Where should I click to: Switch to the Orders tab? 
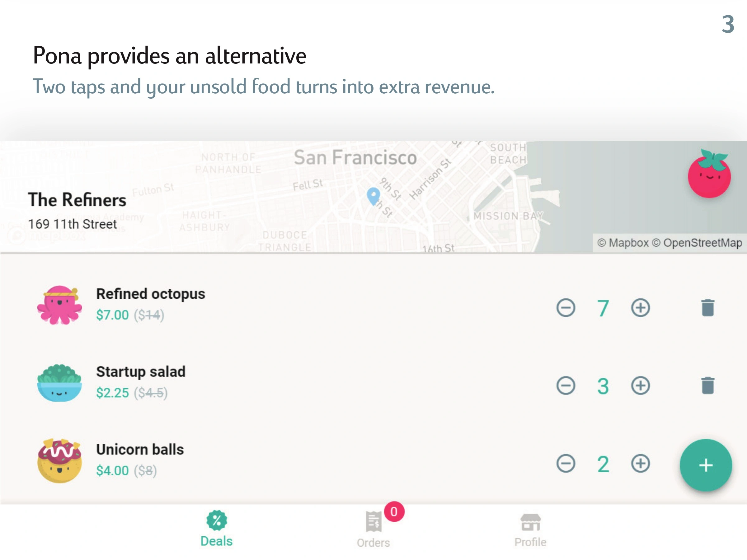click(x=374, y=530)
